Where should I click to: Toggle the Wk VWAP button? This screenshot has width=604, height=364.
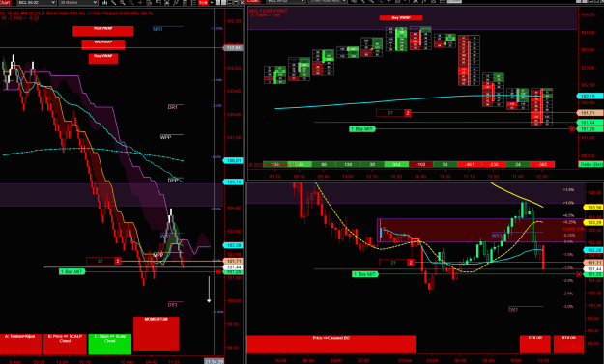click(x=102, y=44)
